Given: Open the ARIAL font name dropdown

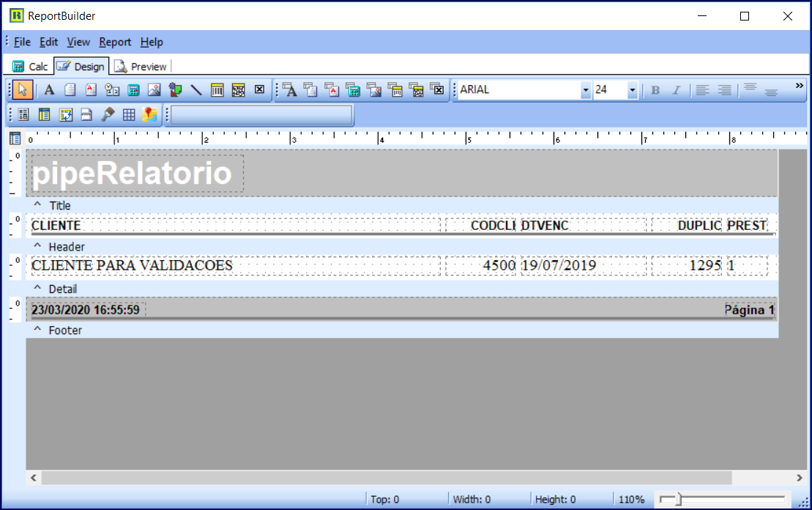Looking at the screenshot, I should pos(586,90).
